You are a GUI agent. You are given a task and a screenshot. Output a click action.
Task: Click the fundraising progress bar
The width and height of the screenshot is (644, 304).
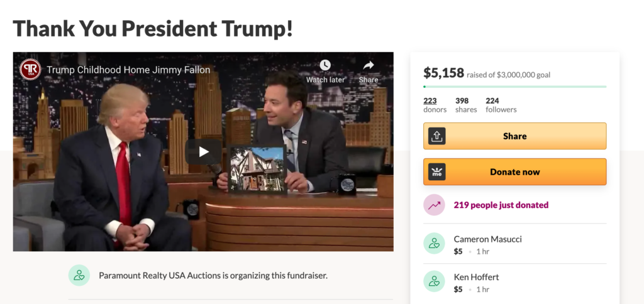pyautogui.click(x=514, y=87)
